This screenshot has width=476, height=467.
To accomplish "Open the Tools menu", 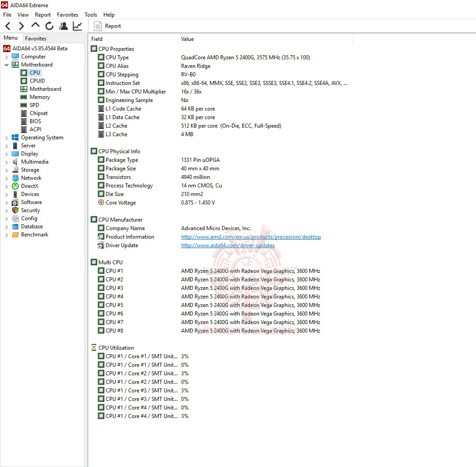I will [x=91, y=14].
